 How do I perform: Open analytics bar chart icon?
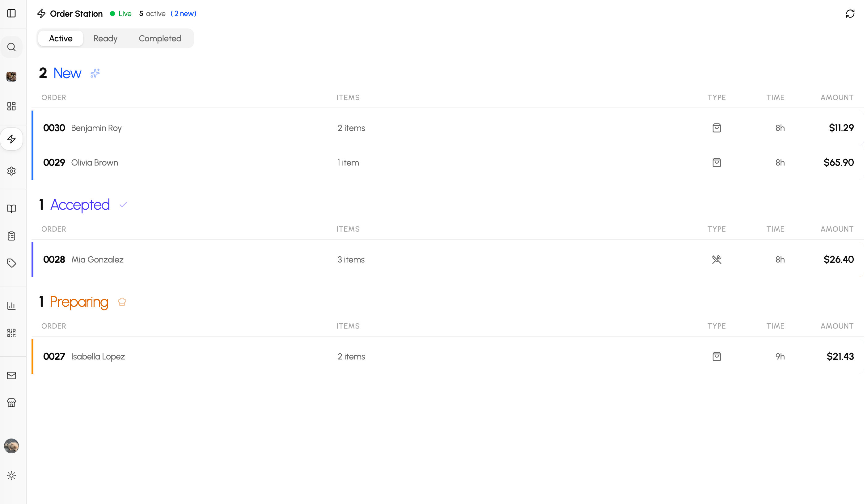[11, 306]
